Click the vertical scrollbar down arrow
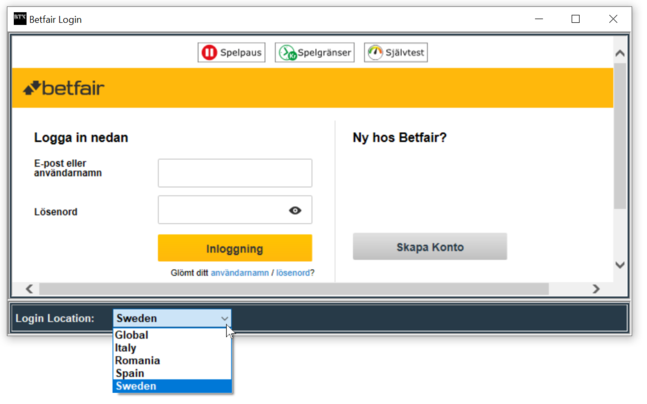 (619, 265)
